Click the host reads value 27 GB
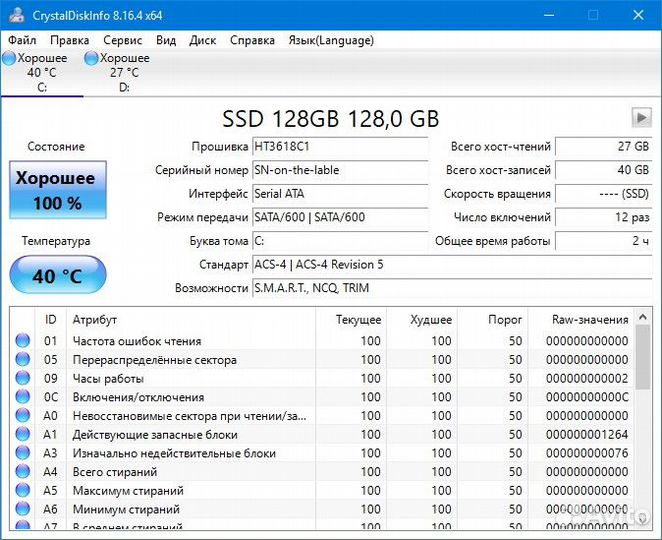Screen dimensions: 662x540 click(604, 147)
